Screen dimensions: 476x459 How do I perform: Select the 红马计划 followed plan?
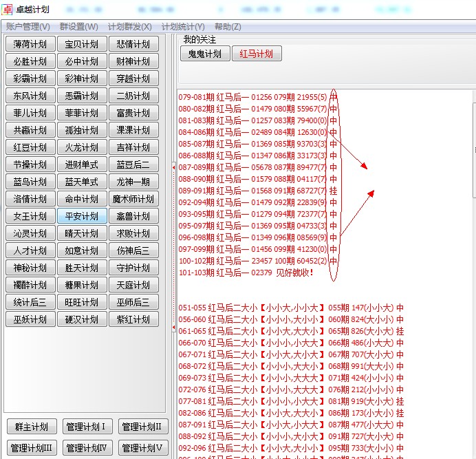257,54
